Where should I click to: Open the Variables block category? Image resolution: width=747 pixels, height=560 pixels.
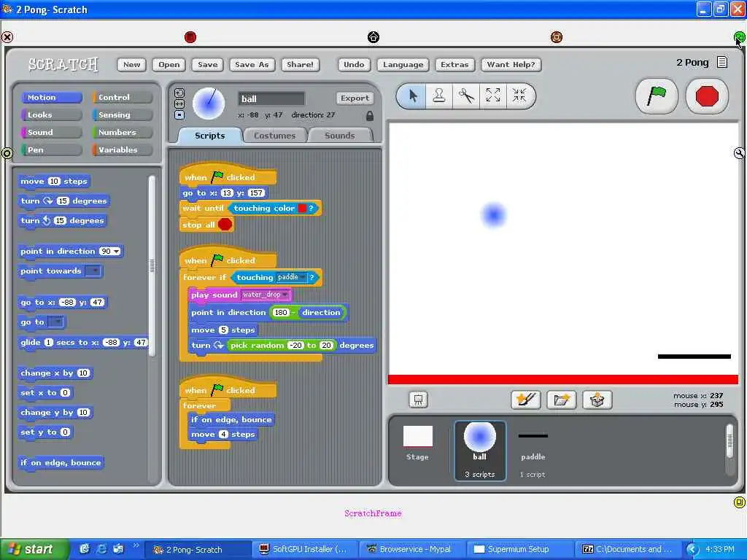pos(123,149)
